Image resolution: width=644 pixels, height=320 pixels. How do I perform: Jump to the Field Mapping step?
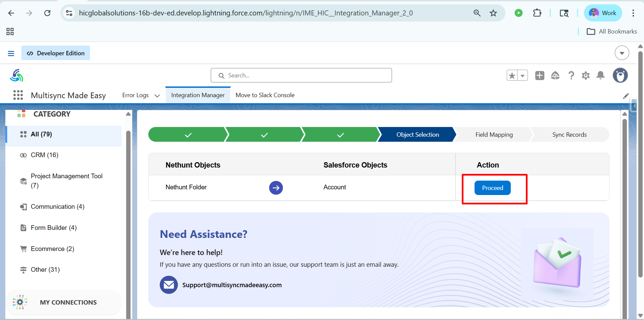point(494,135)
